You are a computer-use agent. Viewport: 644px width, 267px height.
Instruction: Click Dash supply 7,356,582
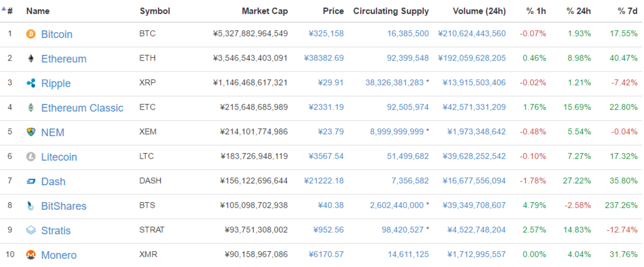click(410, 181)
